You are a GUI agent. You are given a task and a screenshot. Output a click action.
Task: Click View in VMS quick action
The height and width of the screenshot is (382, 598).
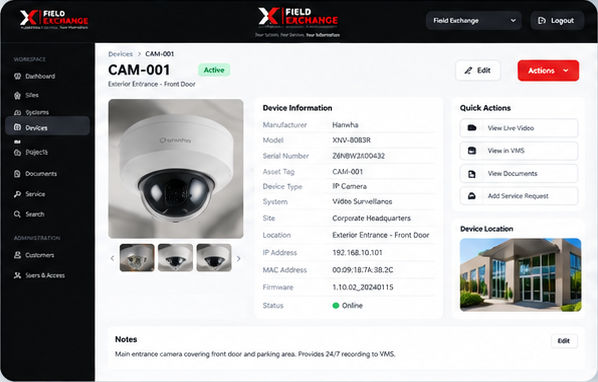click(x=519, y=151)
